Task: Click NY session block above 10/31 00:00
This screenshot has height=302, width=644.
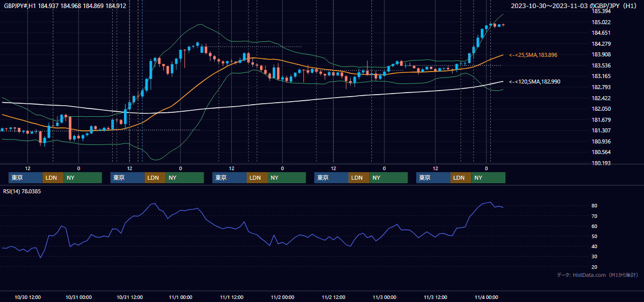Action: (x=83, y=178)
